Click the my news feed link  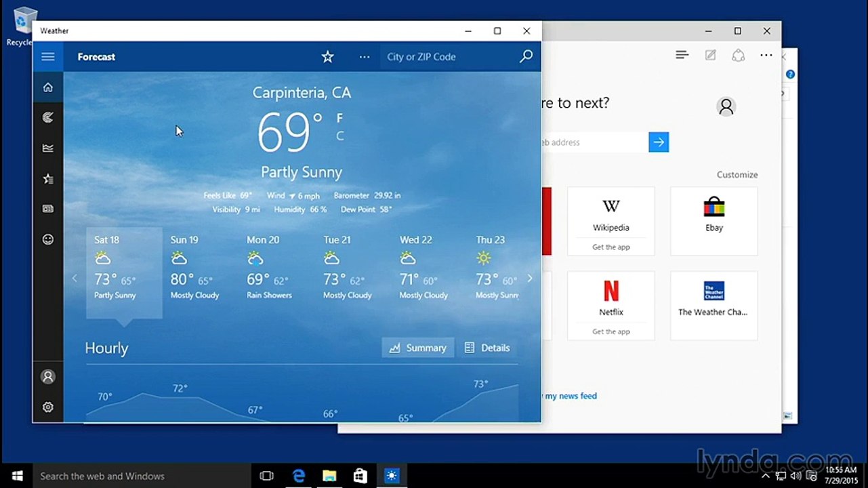coord(571,396)
